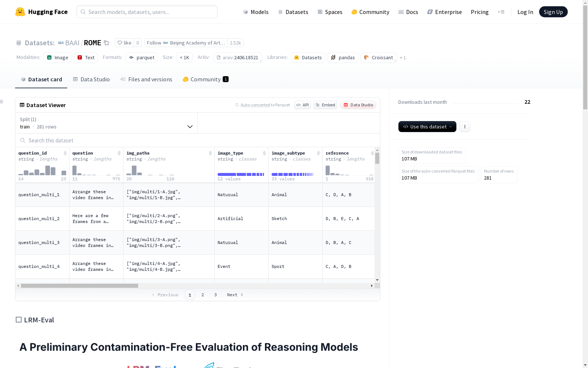Click the Sign Up button
The height and width of the screenshot is (368, 588).
[553, 12]
